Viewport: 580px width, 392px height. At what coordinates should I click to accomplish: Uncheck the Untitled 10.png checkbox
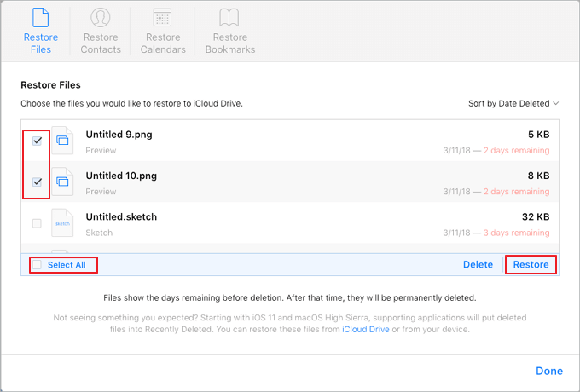pos(37,182)
